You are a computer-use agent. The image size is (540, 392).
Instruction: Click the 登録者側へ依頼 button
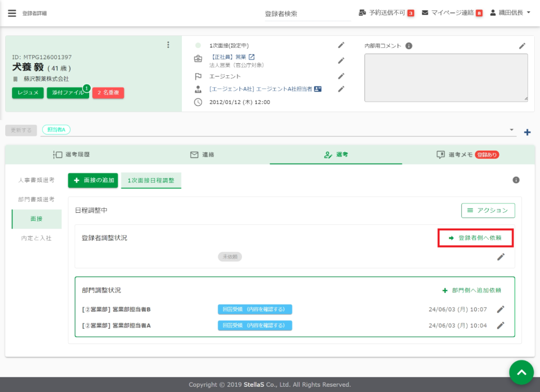476,238
